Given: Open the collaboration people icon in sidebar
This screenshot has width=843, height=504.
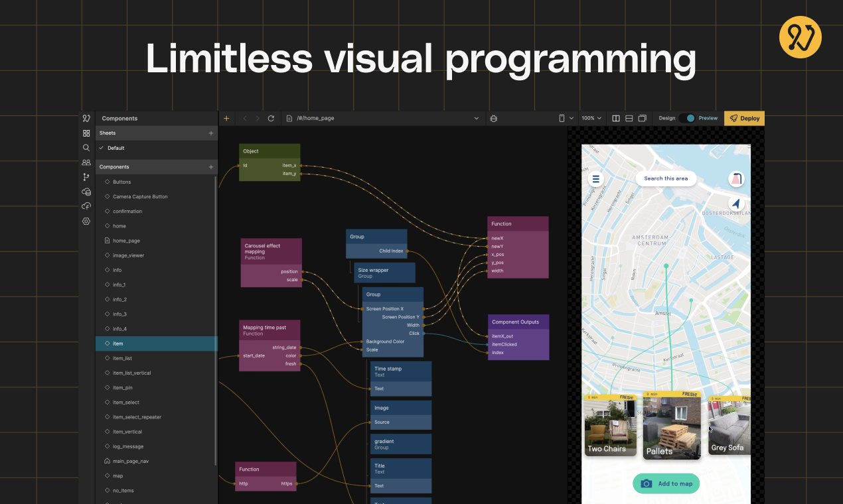Looking at the screenshot, I should (x=86, y=162).
